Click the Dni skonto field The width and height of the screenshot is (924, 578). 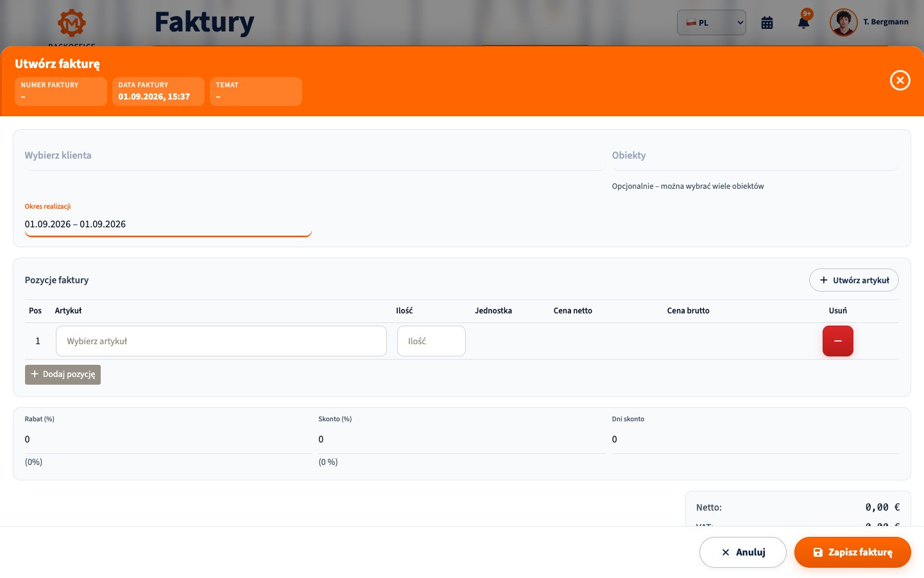coord(755,439)
